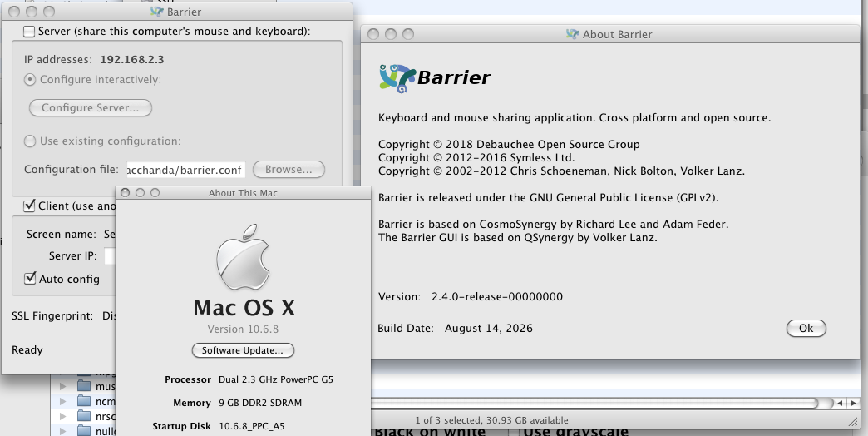The image size is (868, 436).
Task: Click Software Update in About This Mac
Action: click(243, 350)
